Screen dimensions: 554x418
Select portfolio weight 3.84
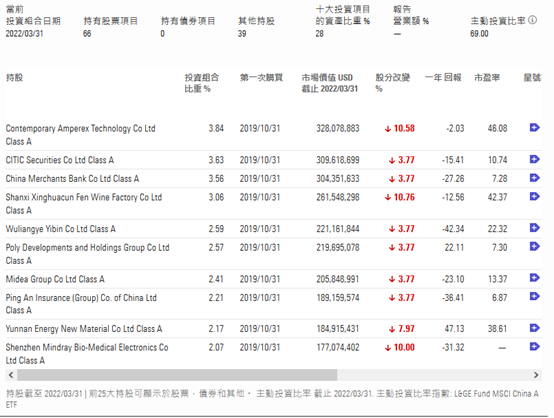coord(216,128)
